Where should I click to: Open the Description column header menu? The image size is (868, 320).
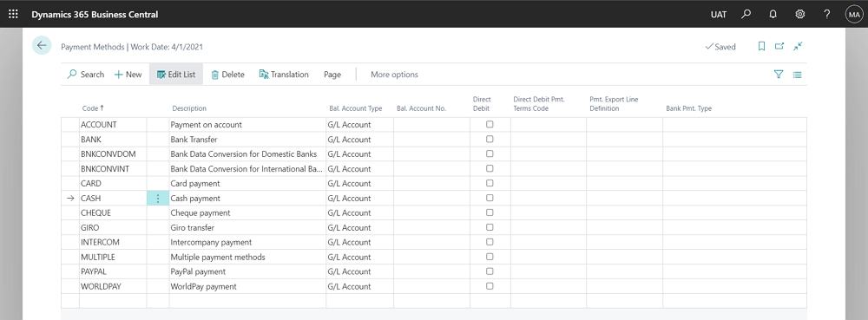[189, 108]
